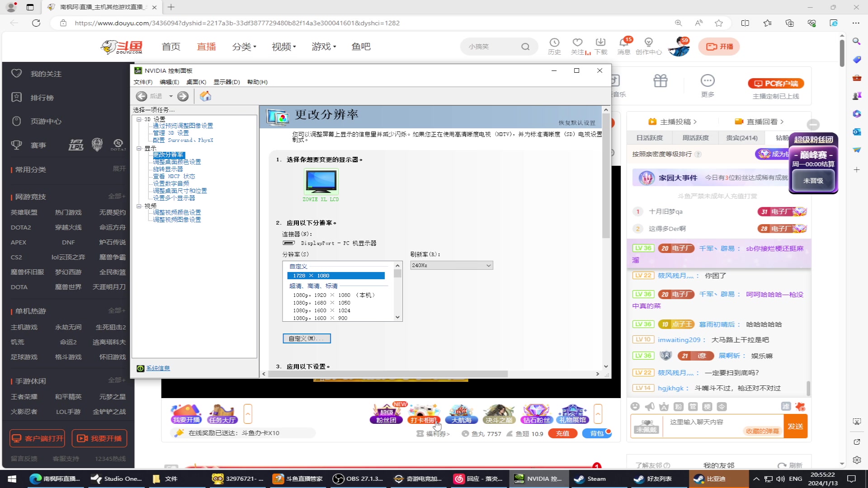Open the 编辑(E) menu
Viewport: 868px width, 488px height.
(169, 82)
